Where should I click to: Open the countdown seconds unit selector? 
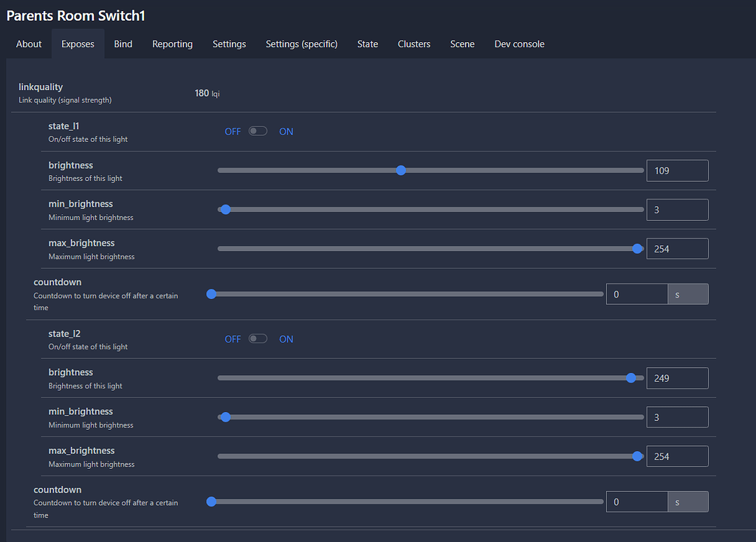pyautogui.click(x=688, y=294)
